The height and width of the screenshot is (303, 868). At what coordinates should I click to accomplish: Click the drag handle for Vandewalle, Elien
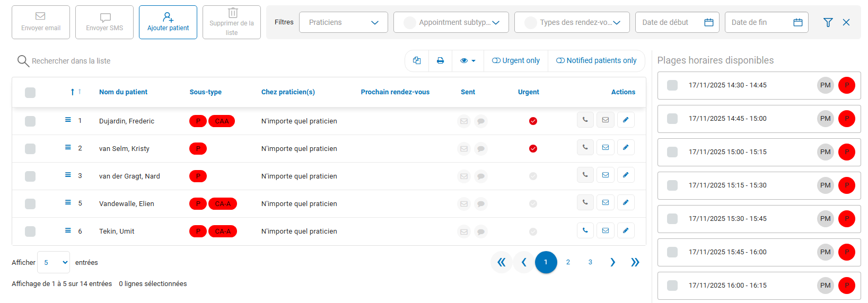(x=68, y=202)
